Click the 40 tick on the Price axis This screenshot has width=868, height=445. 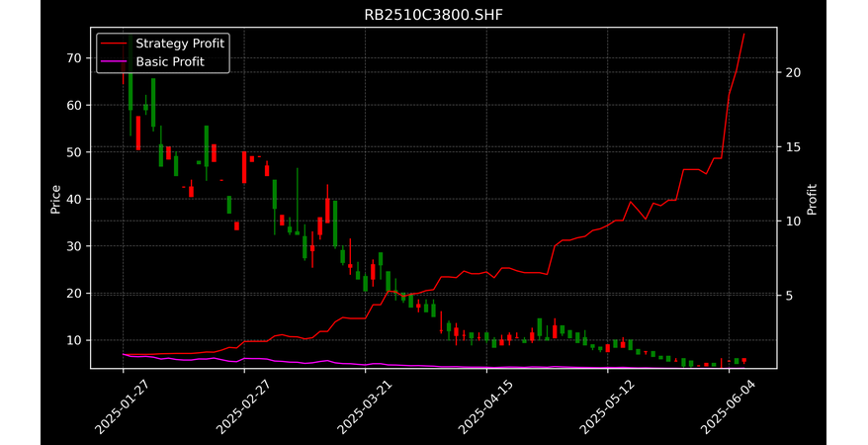point(74,199)
